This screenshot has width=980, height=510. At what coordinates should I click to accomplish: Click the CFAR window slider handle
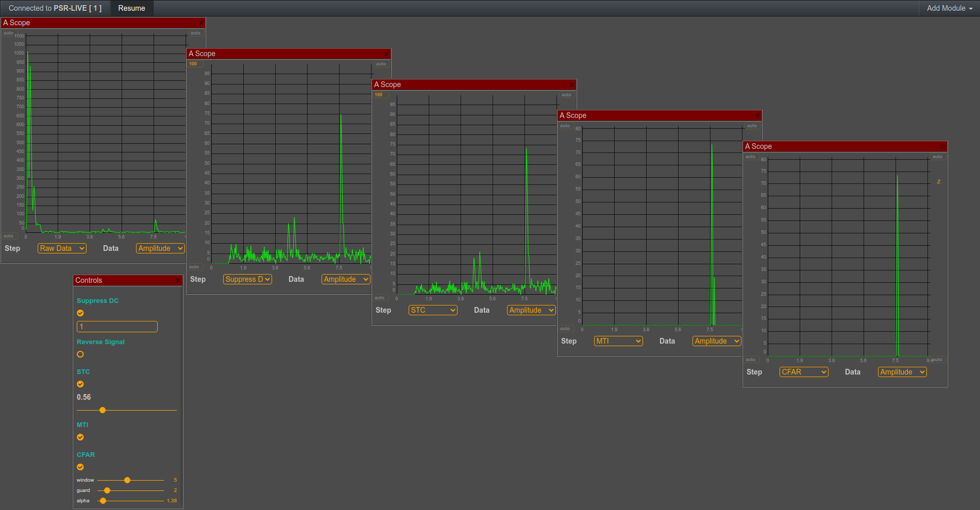pos(127,480)
